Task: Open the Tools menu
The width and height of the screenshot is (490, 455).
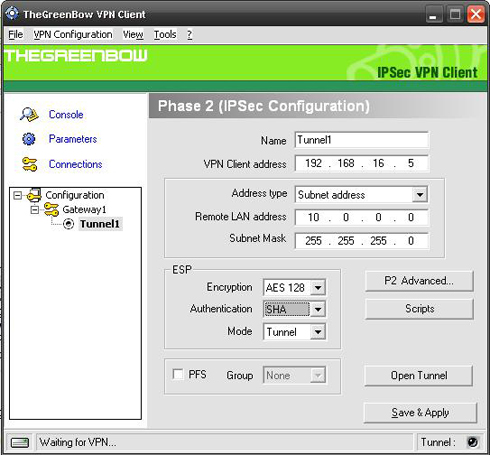Action: (165, 34)
